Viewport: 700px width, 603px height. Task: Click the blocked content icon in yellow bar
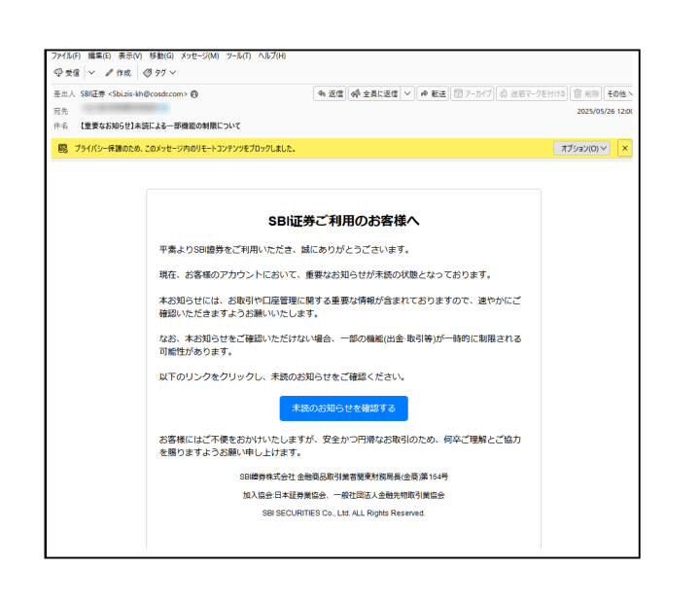coord(63,148)
